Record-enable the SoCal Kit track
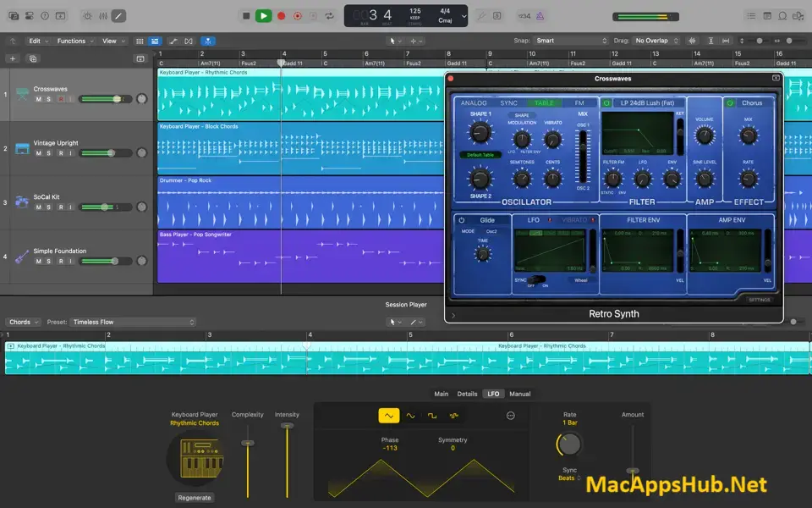 click(61, 207)
